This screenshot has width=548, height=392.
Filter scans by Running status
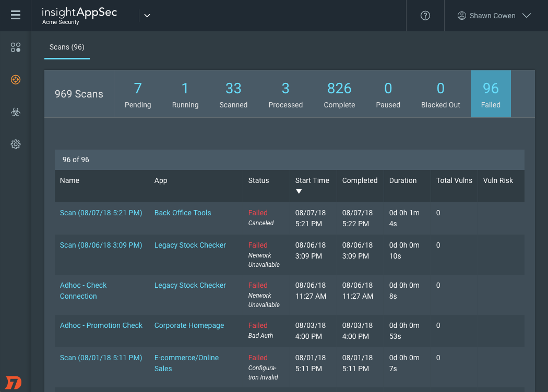(x=185, y=94)
